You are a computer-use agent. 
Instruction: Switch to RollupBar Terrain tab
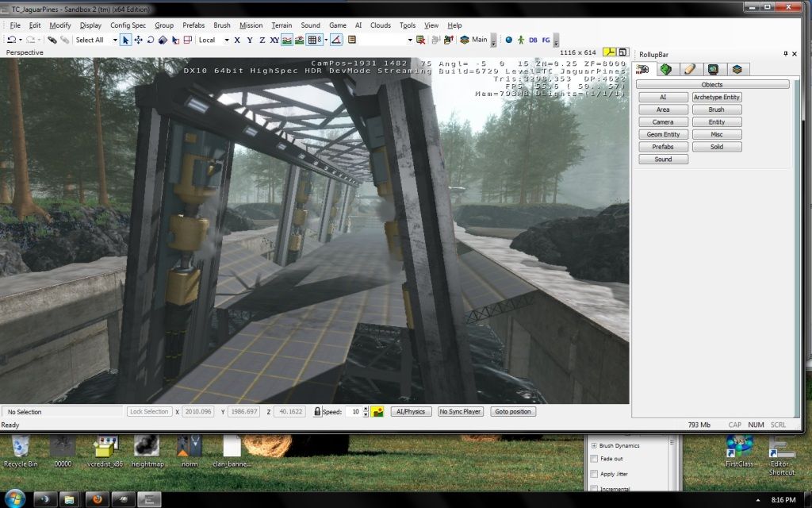(666, 69)
